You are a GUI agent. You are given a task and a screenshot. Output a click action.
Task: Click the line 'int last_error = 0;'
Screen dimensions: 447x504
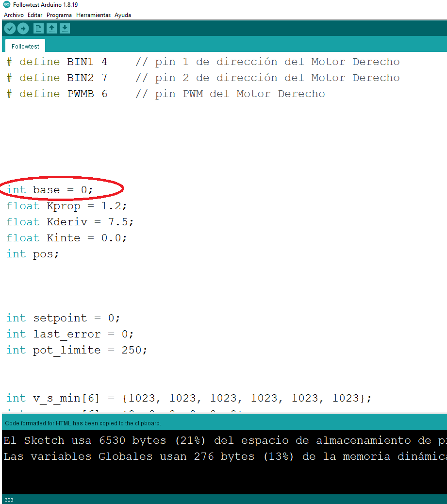pos(70,334)
